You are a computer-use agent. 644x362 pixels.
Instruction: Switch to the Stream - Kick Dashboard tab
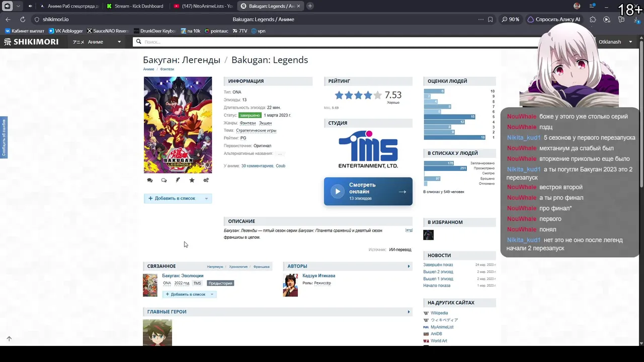pos(136,6)
